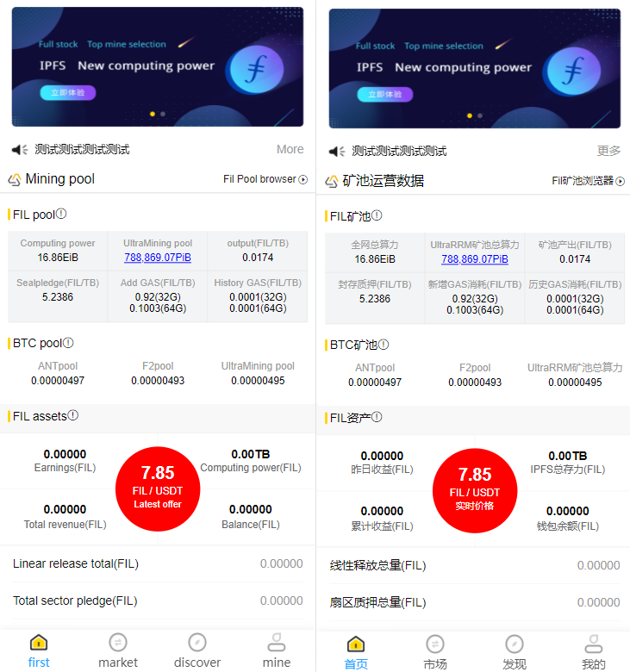Open the Fil Pool browser arrow link
Image resolution: width=630 pixels, height=672 pixels.
point(265,179)
